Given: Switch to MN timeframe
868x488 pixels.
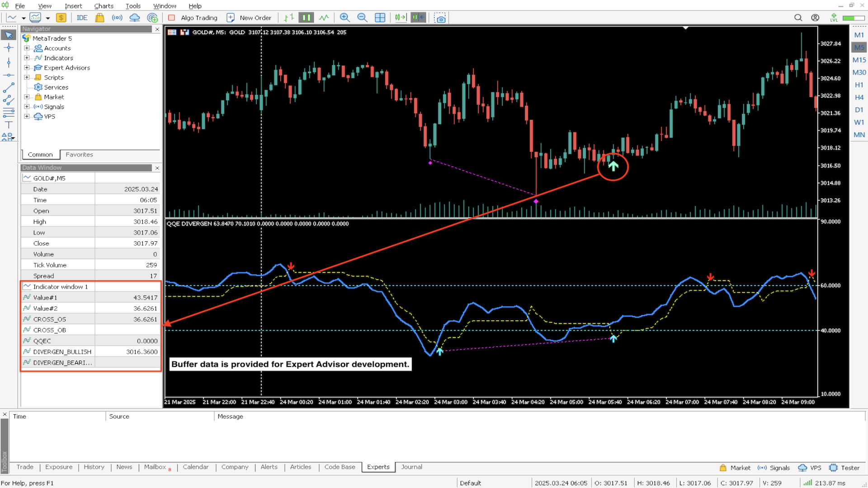Looking at the screenshot, I should 859,135.
